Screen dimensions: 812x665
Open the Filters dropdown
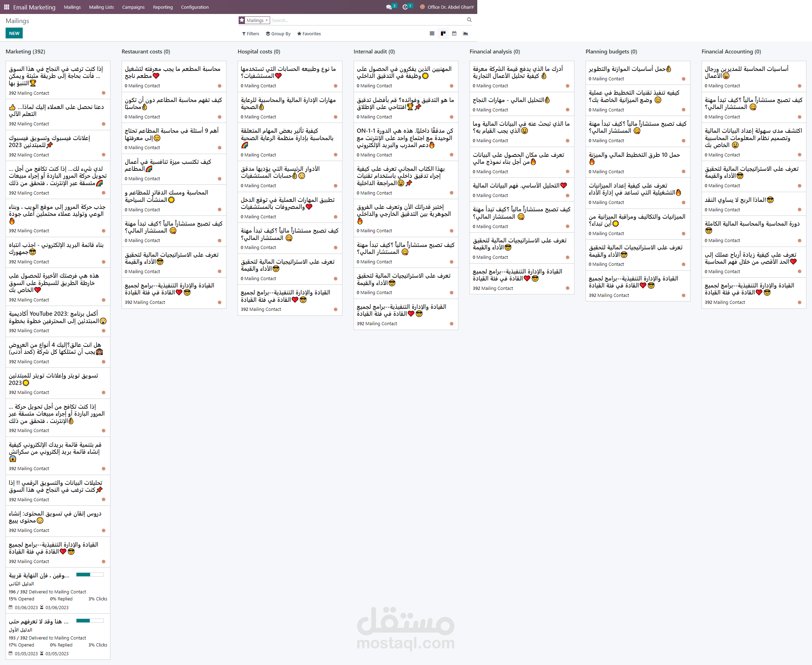pos(251,34)
